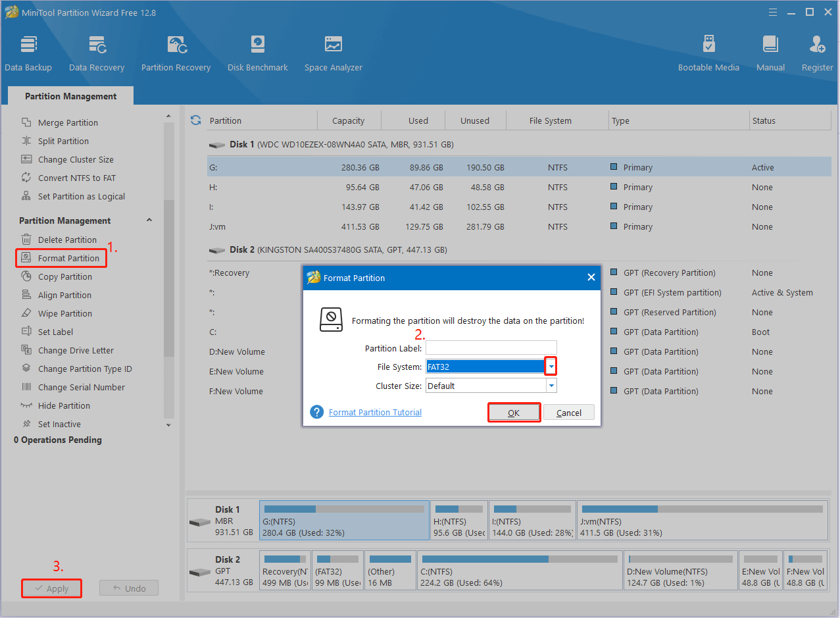Image resolution: width=840 pixels, height=618 pixels.
Task: Open the Format Partition Tutorial link
Action: [375, 412]
